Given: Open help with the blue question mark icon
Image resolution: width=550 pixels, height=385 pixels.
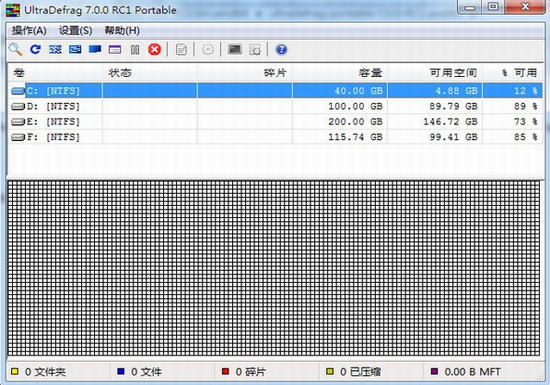Looking at the screenshot, I should (x=281, y=49).
